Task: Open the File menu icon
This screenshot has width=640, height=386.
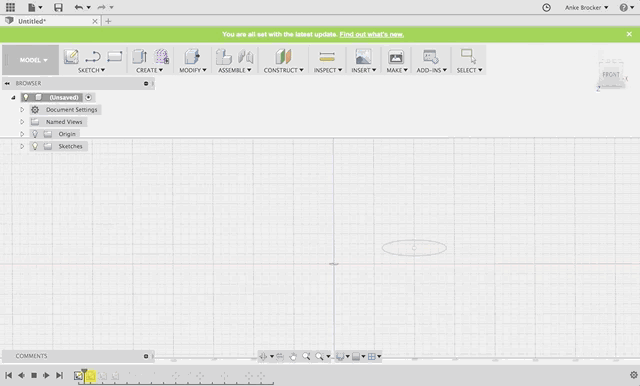Action: 31,7
